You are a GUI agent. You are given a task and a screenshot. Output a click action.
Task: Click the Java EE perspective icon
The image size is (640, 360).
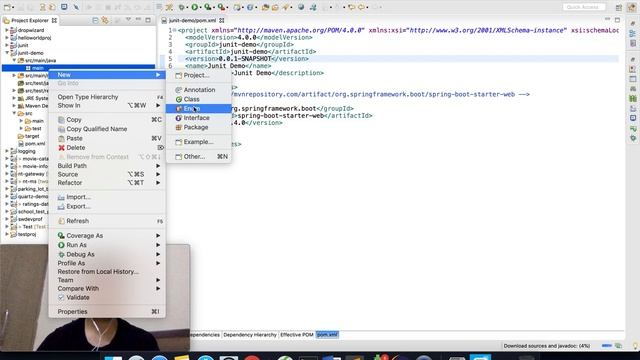pos(632,7)
